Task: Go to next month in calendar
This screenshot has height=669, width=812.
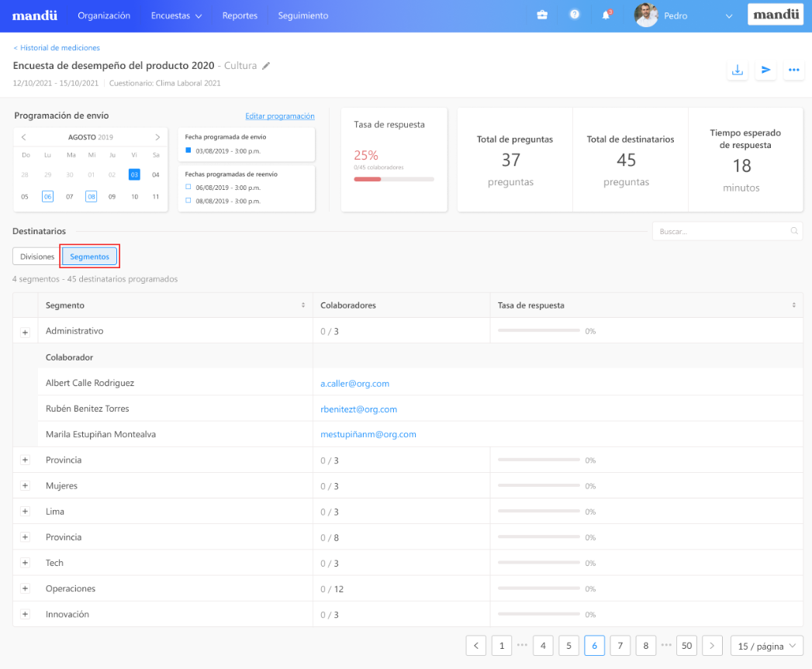Action: coord(157,137)
